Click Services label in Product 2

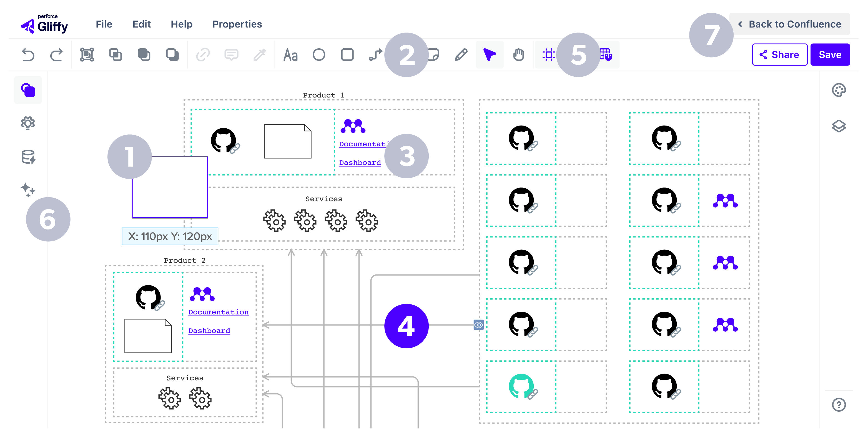click(x=185, y=378)
